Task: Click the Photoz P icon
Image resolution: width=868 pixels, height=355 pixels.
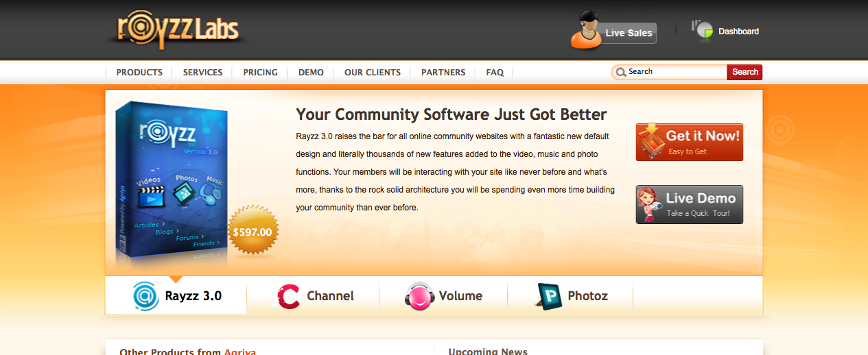Action: (549, 296)
